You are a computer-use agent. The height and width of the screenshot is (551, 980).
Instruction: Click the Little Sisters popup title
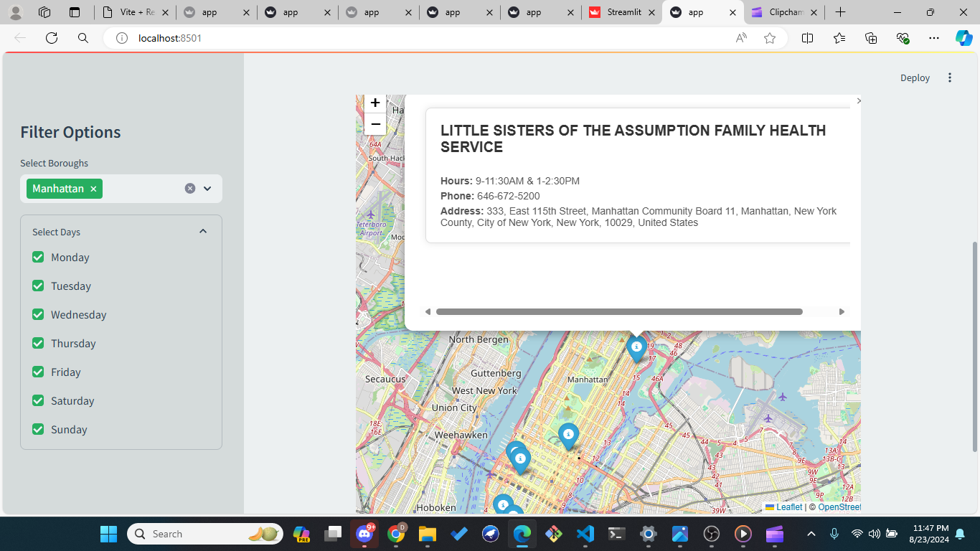633,138
